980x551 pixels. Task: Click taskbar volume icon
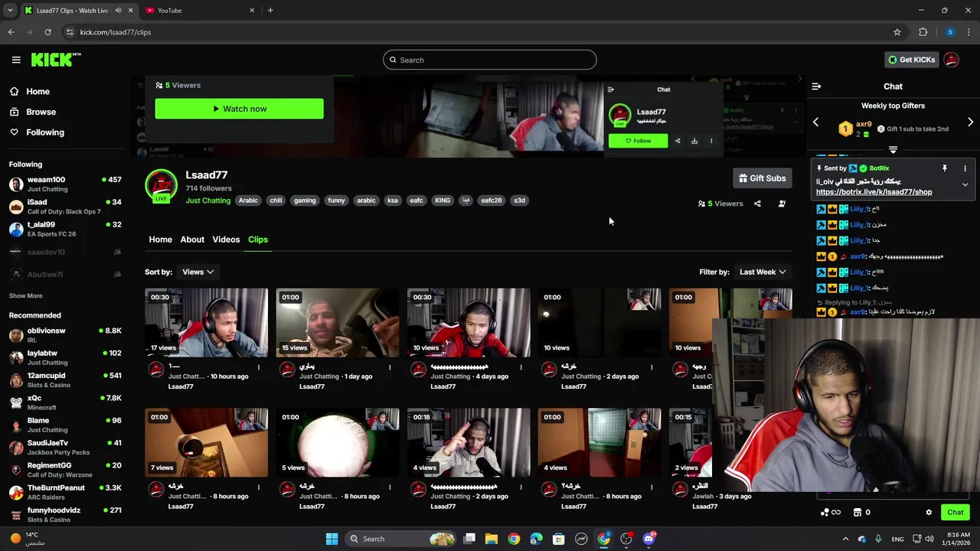929,539
